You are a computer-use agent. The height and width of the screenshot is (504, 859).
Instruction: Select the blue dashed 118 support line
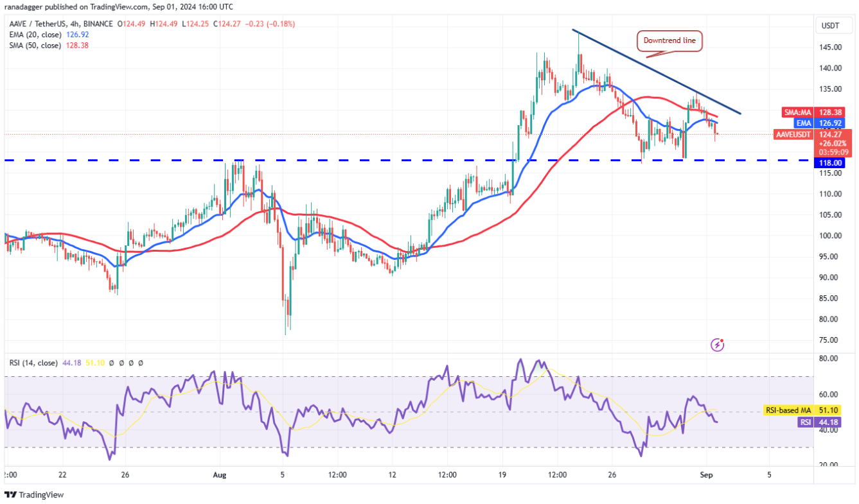[321, 160]
